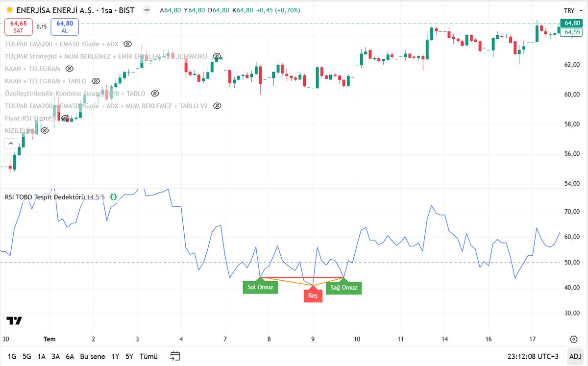588x366 pixels.
Task: Unhide the KIZILELMA indicator
Action: pos(45,130)
